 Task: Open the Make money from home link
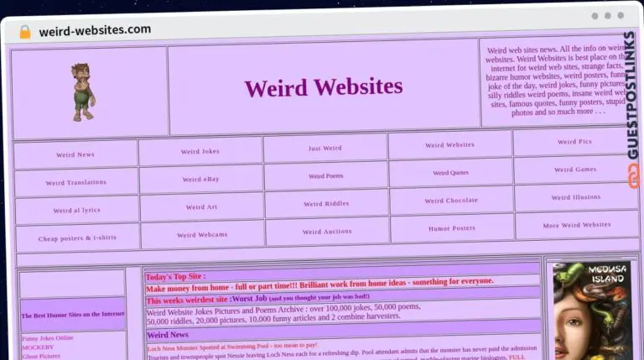coord(319,284)
